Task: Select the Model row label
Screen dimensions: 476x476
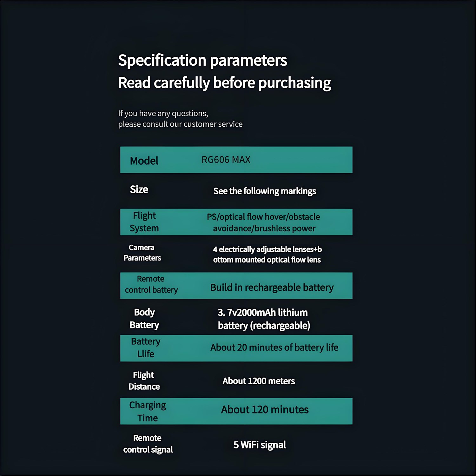Action: tap(144, 161)
